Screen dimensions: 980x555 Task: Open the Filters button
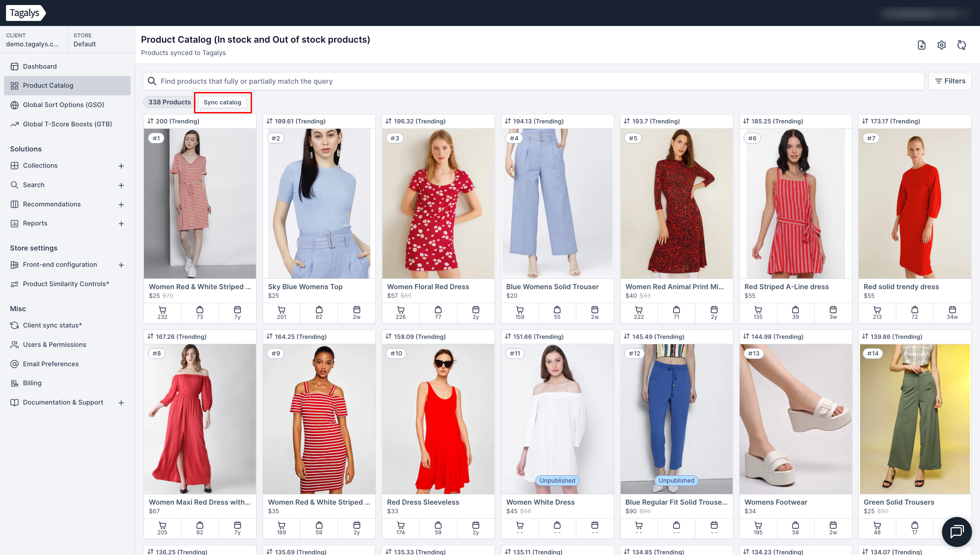coord(950,81)
